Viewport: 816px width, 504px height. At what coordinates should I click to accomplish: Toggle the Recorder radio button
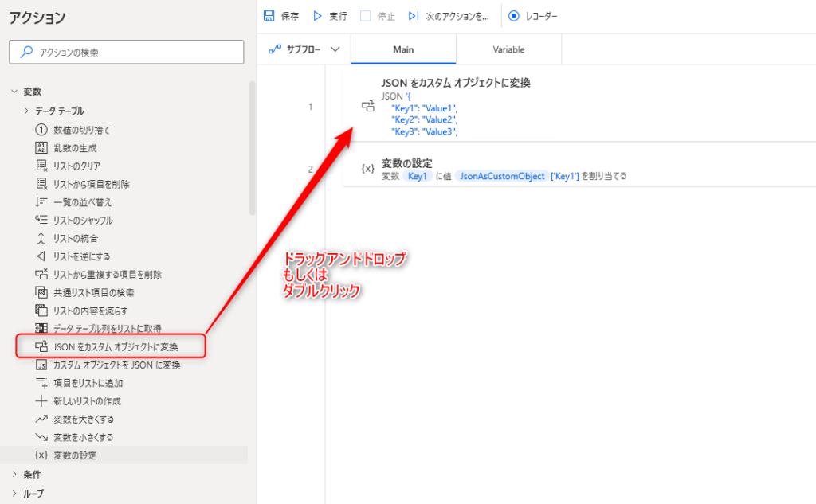click(513, 16)
